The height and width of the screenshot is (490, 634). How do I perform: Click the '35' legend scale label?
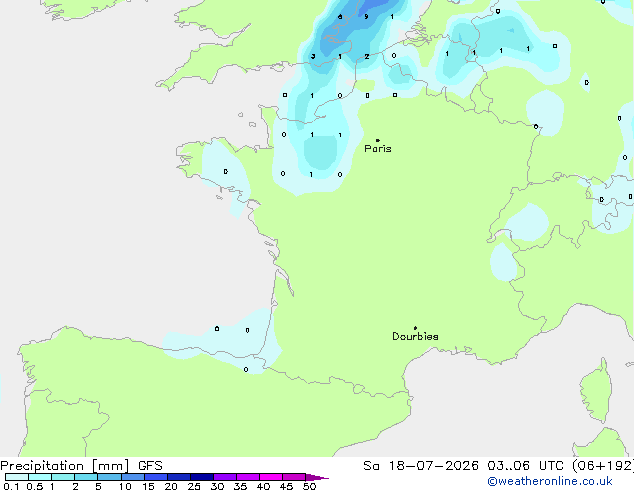click(240, 486)
